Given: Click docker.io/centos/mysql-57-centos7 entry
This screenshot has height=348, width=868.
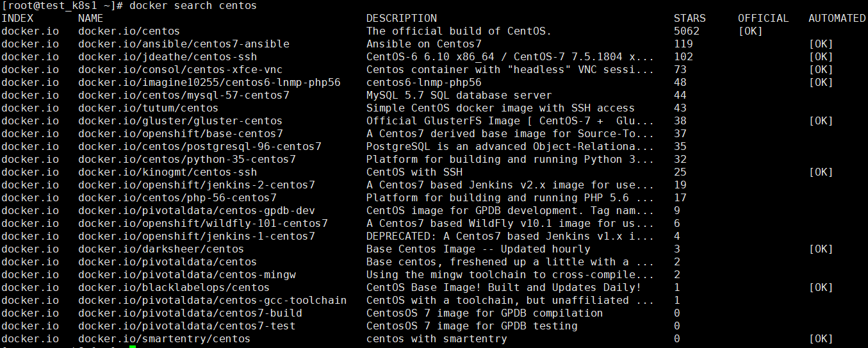Looking at the screenshot, I should (x=184, y=95).
